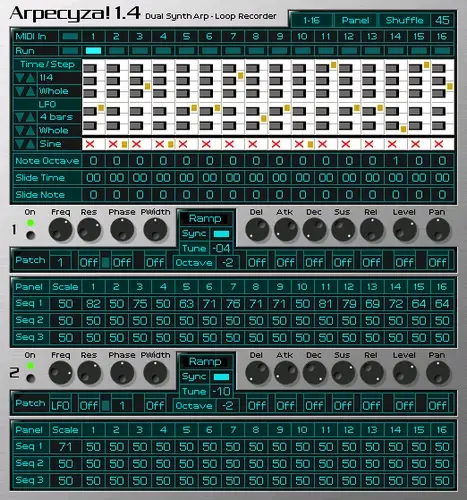The width and height of the screenshot is (467, 500).
Task: Click the up arrow beside Sine waveform
Action: click(x=30, y=144)
